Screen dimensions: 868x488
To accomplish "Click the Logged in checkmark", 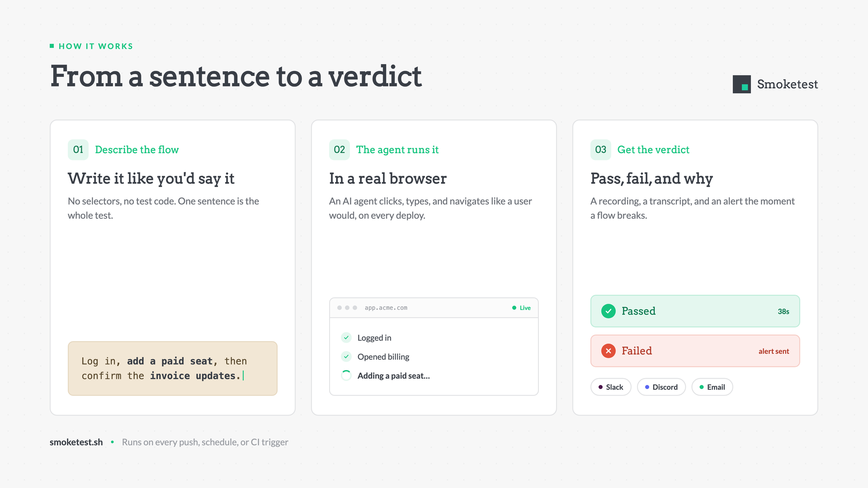I will 346,338.
